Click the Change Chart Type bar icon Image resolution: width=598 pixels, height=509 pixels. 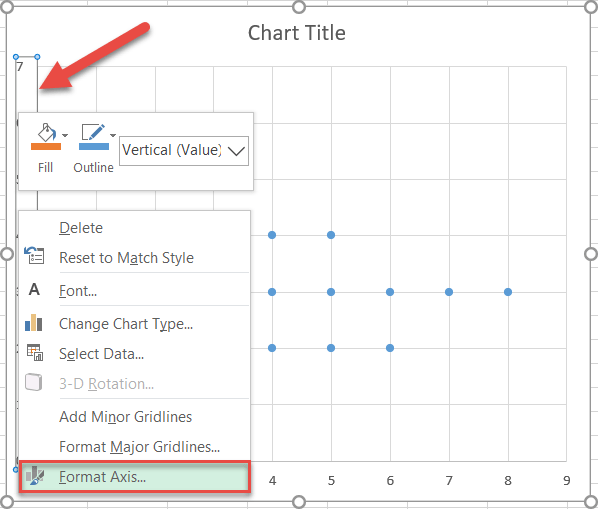[34, 323]
